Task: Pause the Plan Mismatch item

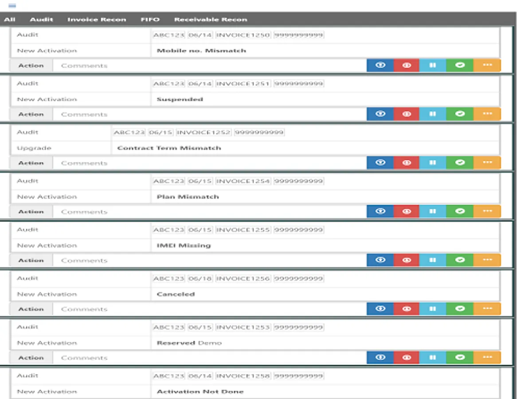Action: point(433,211)
